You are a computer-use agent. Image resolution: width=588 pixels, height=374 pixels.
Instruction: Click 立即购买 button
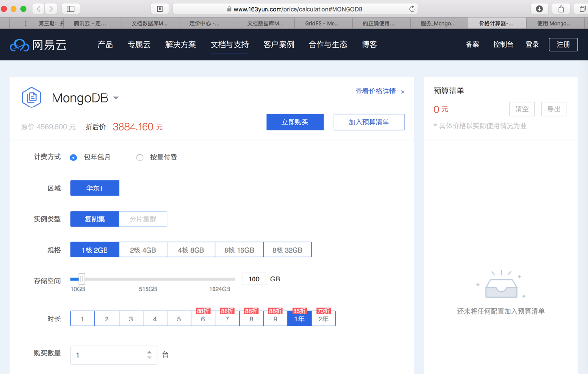[x=295, y=122]
